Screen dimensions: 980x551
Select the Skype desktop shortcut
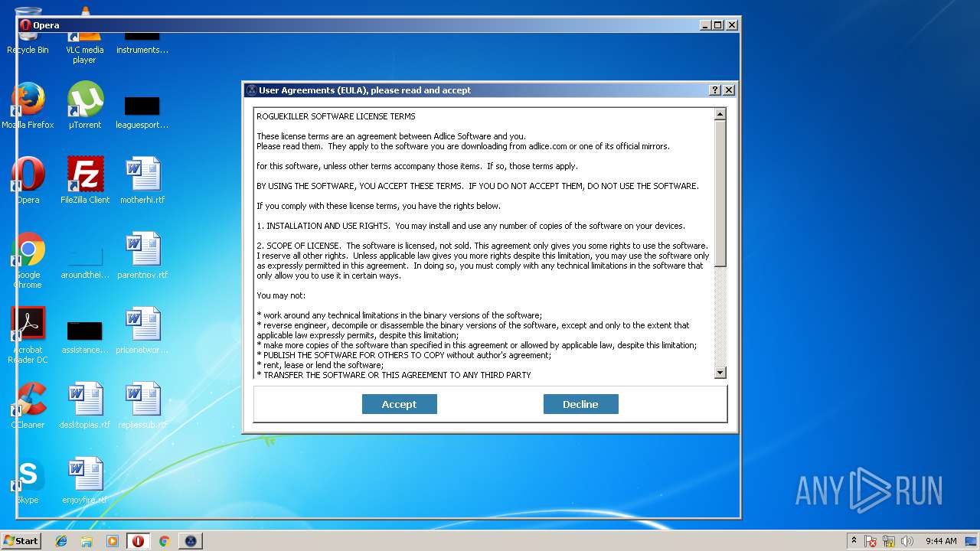pos(28,481)
